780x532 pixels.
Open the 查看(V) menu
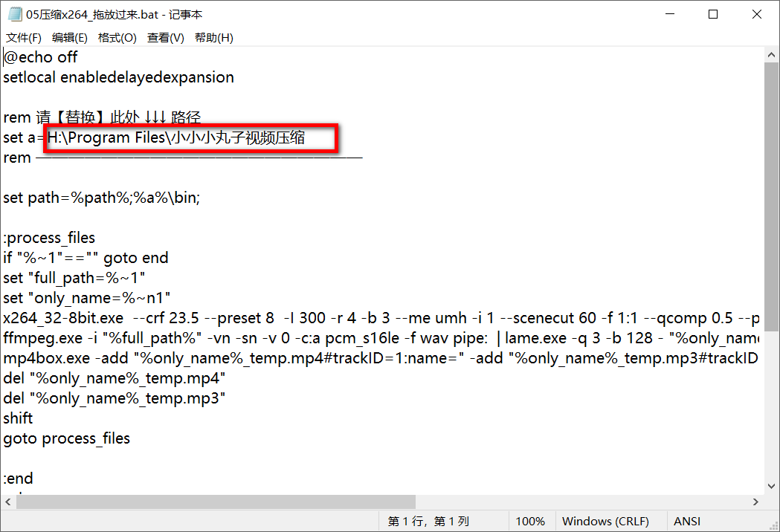point(166,38)
